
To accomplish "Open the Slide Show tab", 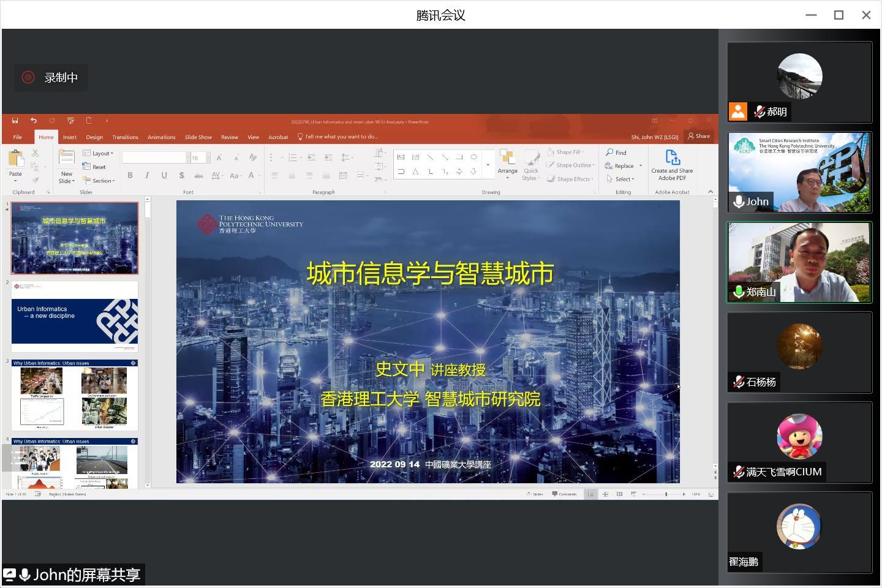I will pyautogui.click(x=198, y=137).
